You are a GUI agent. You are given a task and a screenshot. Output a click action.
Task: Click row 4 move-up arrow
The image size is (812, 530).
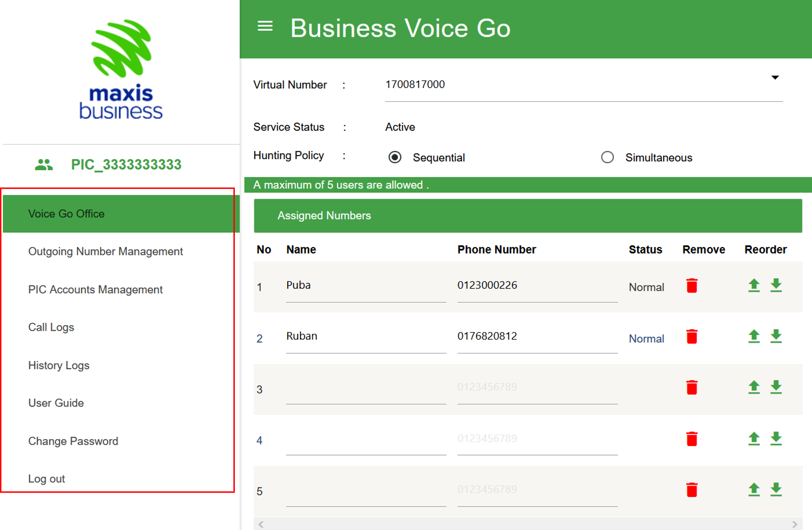click(x=754, y=439)
